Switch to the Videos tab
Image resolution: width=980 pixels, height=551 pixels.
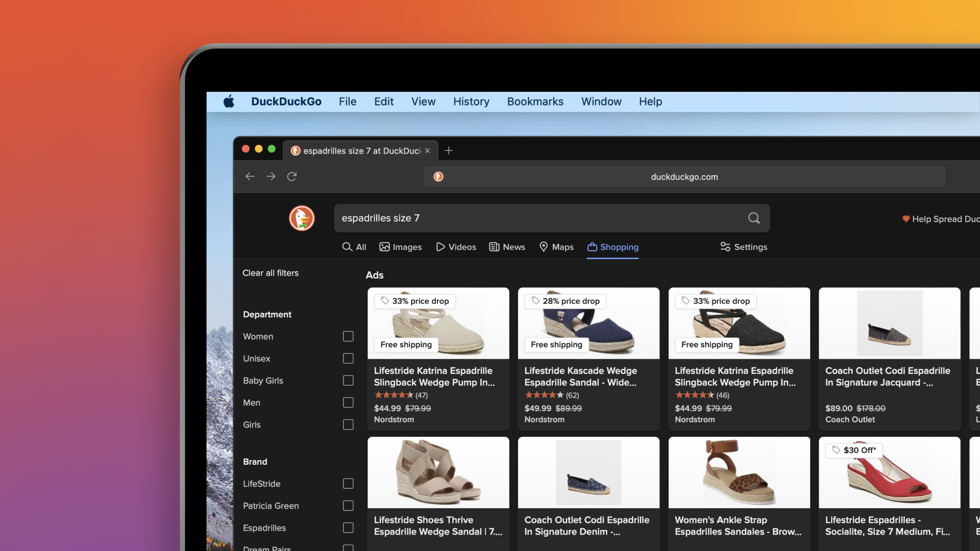click(x=456, y=247)
